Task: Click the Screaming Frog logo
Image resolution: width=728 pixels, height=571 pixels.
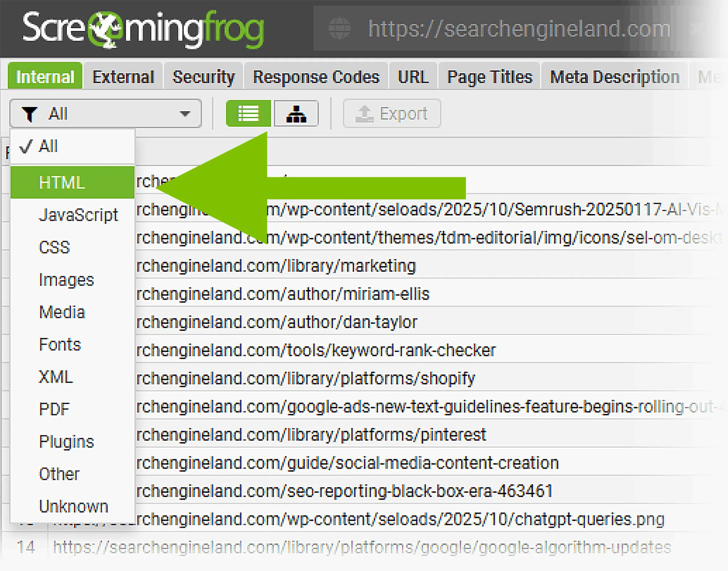Action: (143, 29)
